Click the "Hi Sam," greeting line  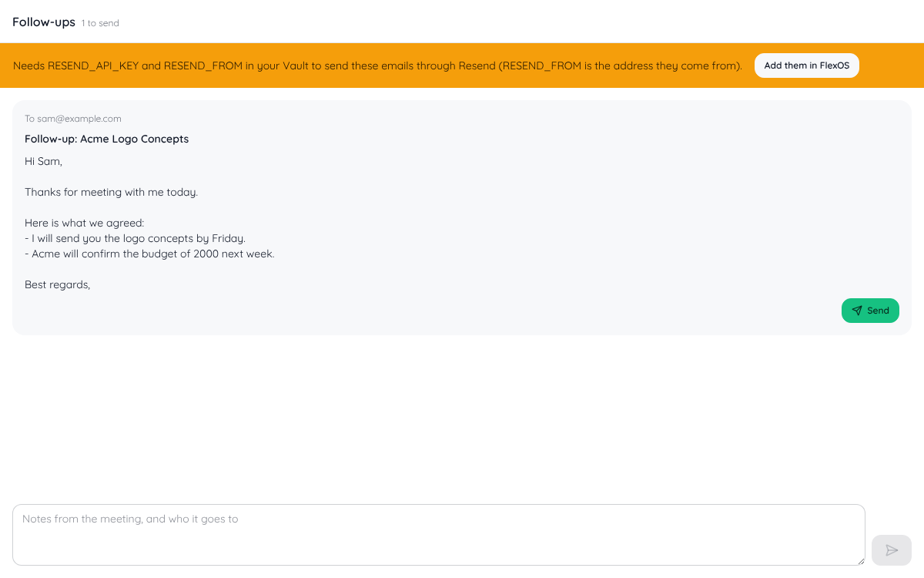coord(43,161)
